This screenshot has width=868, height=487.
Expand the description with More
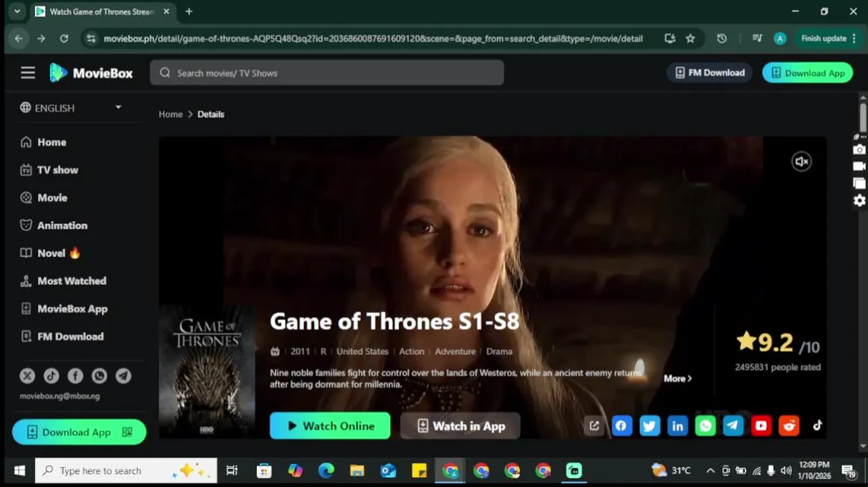(677, 379)
